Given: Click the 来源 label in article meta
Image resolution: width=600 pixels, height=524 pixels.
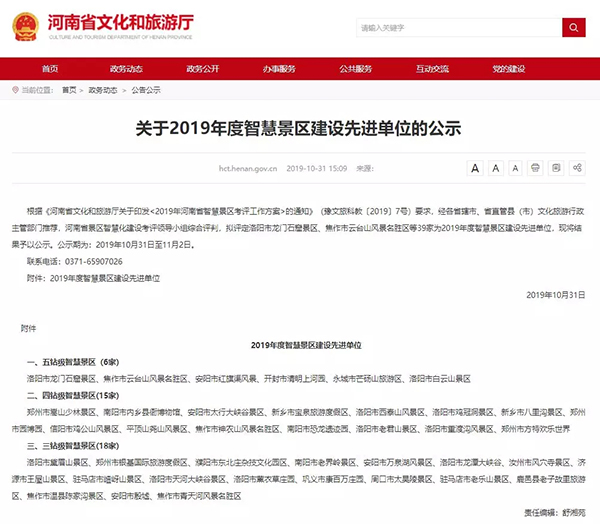Looking at the screenshot, I should (365, 168).
